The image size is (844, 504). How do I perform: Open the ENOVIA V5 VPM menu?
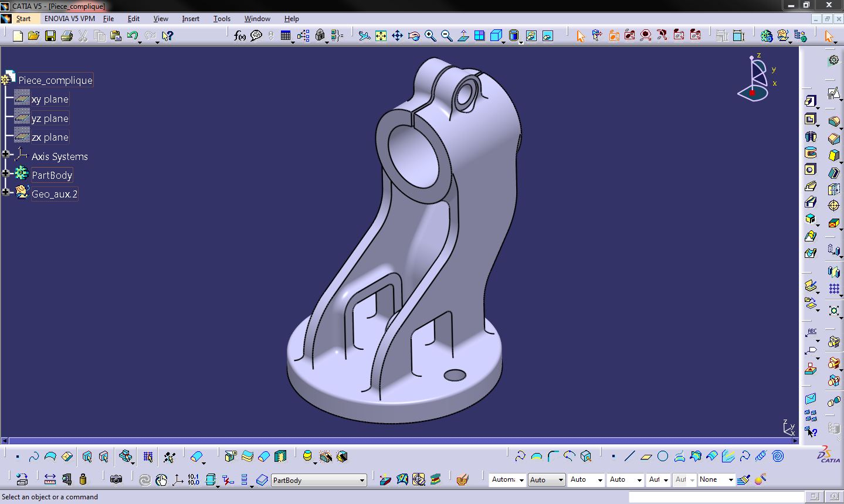click(x=70, y=19)
